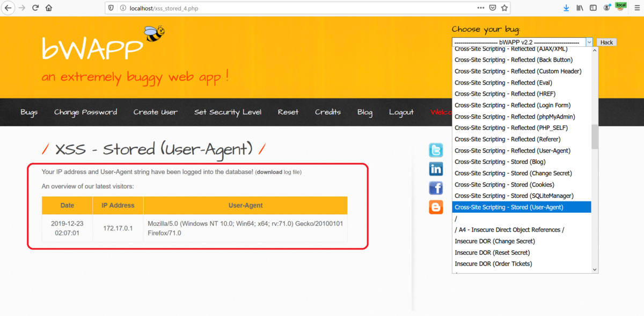The image size is (644, 316).
Task: Show site information icon in address bar
Action: [122, 8]
